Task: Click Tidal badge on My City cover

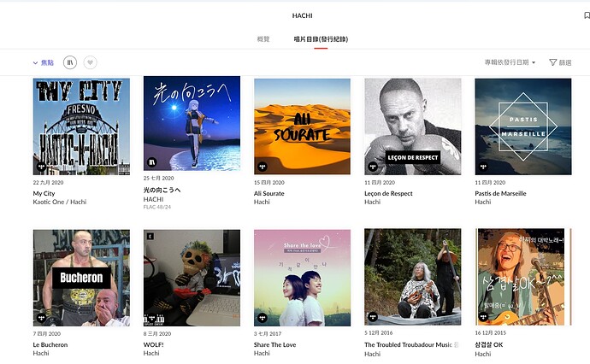Action: point(41,167)
